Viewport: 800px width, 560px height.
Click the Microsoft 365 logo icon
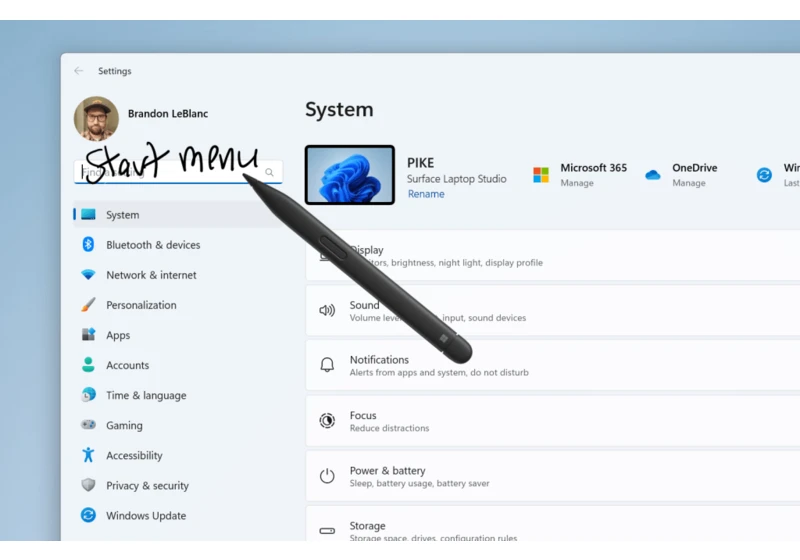tap(541, 175)
